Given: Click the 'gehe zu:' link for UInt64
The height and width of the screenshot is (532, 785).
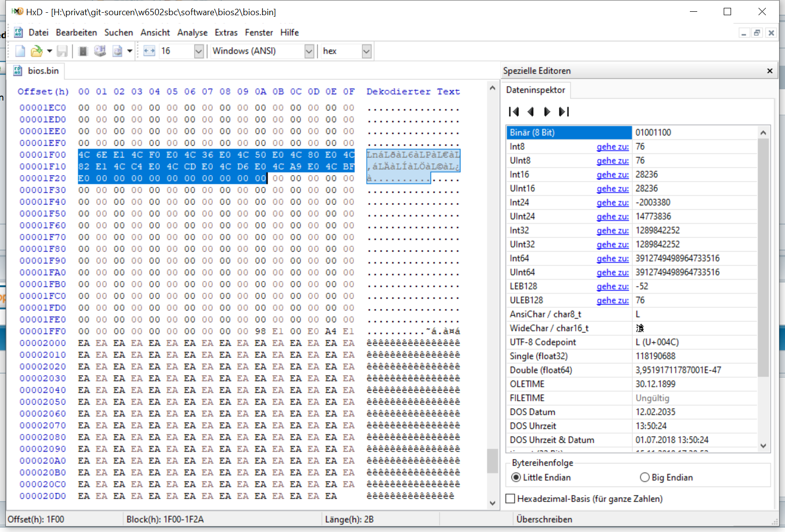Looking at the screenshot, I should pos(612,273).
